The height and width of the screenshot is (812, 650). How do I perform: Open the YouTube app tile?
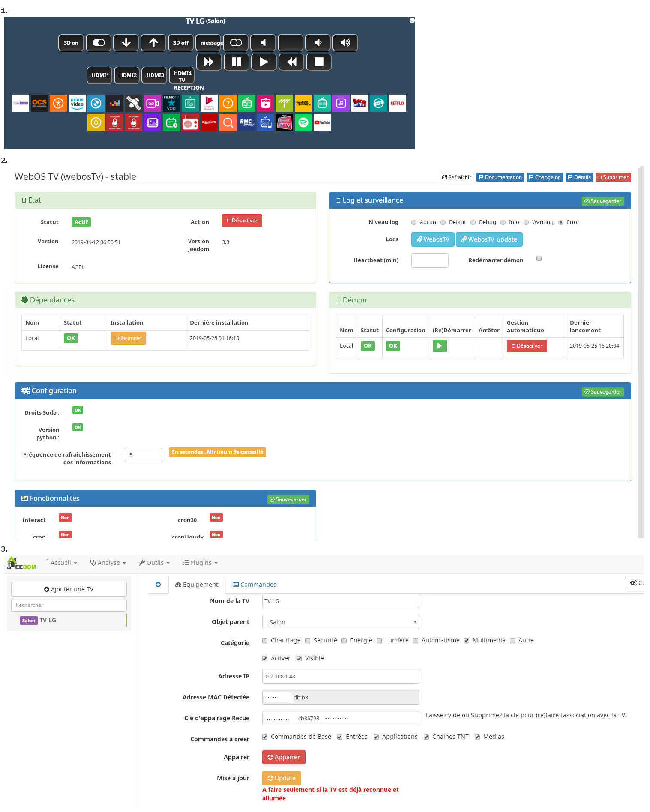tap(322, 122)
